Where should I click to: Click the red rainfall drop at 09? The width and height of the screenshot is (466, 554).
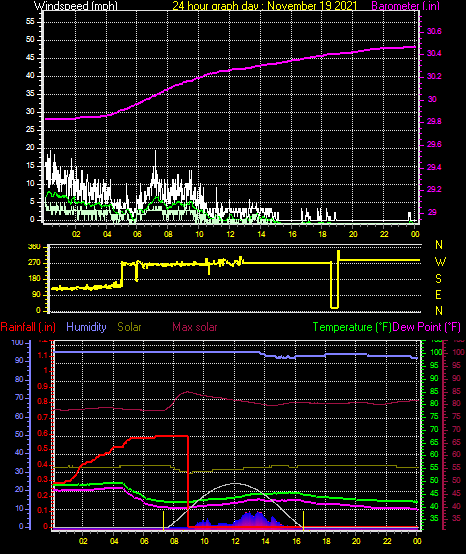click(x=188, y=481)
